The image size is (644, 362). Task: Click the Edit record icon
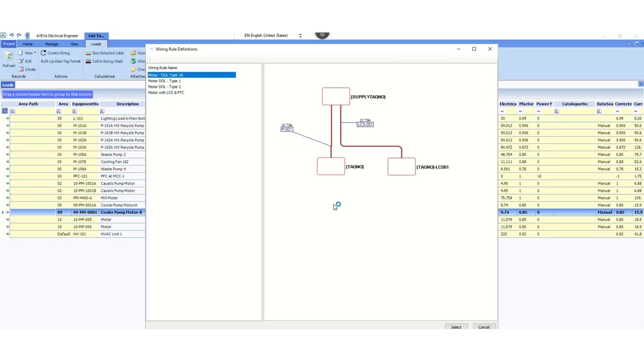click(x=21, y=61)
